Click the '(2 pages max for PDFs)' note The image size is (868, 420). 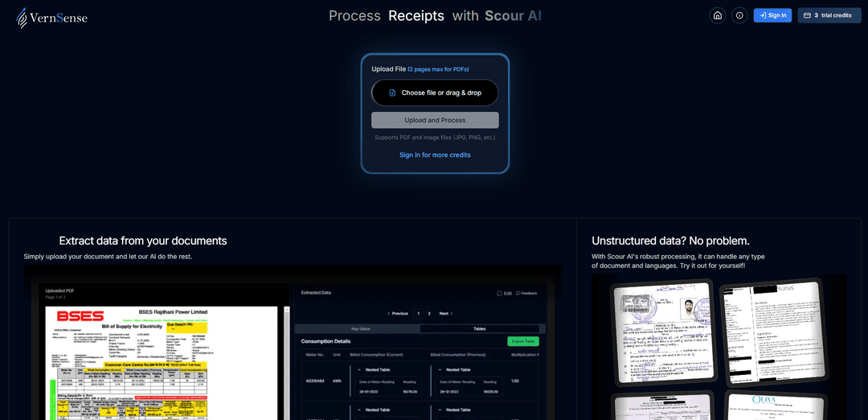pyautogui.click(x=439, y=69)
